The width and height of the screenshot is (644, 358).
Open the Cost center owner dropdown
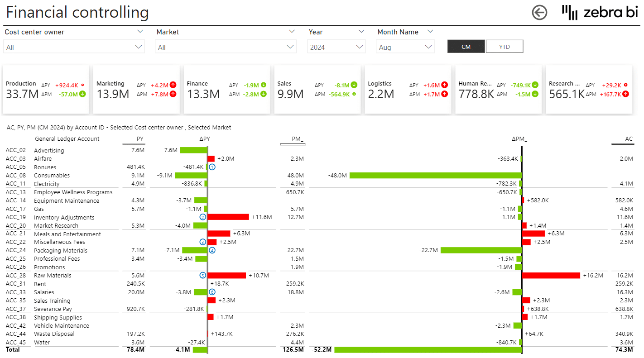[x=138, y=47]
